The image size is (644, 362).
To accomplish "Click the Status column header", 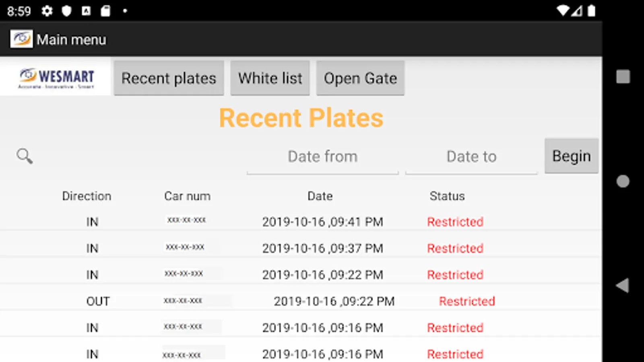I will tap(447, 196).
